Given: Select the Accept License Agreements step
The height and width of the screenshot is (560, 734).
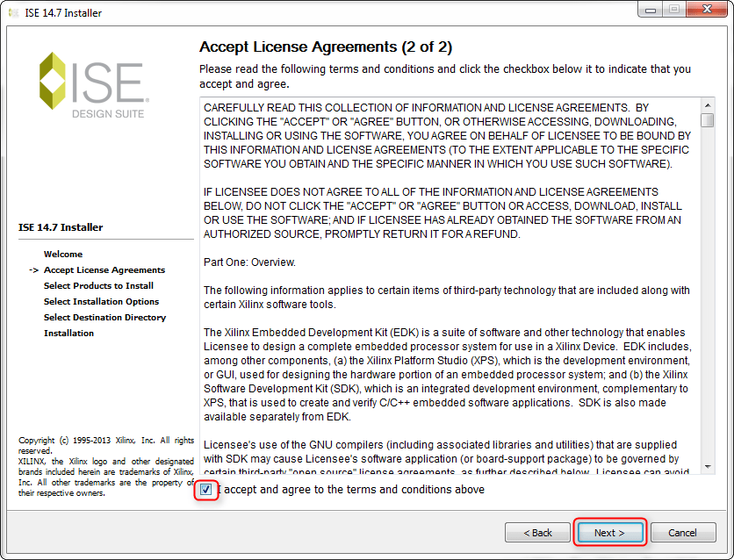Looking at the screenshot, I should 104,270.
